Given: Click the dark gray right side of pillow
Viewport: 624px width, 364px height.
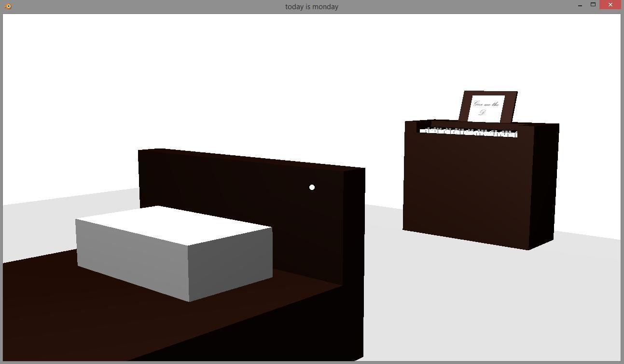Looking at the screenshot, I should 230,263.
